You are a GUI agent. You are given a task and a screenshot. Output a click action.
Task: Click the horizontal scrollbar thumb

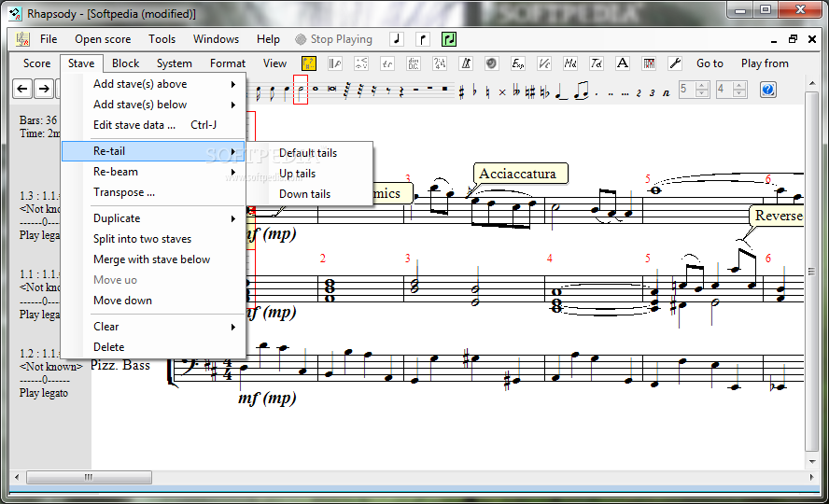pyautogui.click(x=89, y=477)
